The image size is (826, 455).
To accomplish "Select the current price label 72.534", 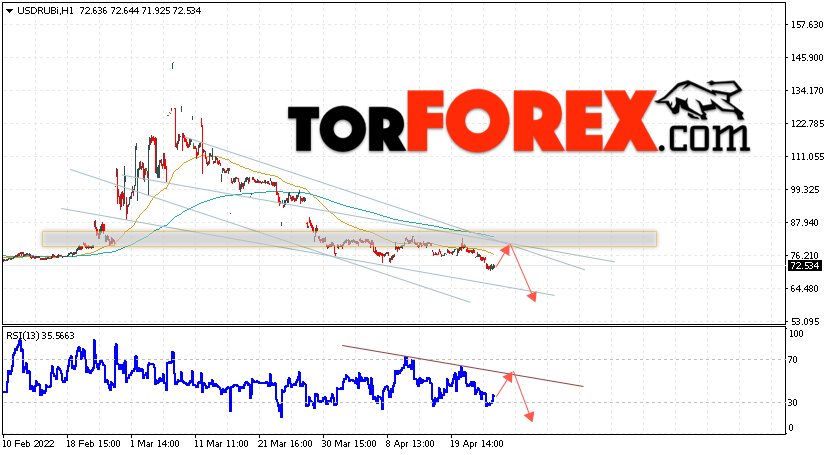I will tap(804, 266).
